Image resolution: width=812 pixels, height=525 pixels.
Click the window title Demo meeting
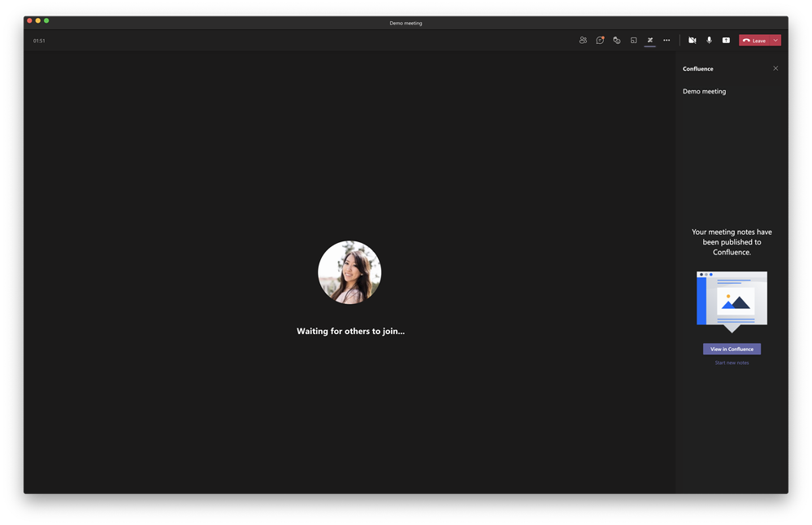tap(406, 24)
